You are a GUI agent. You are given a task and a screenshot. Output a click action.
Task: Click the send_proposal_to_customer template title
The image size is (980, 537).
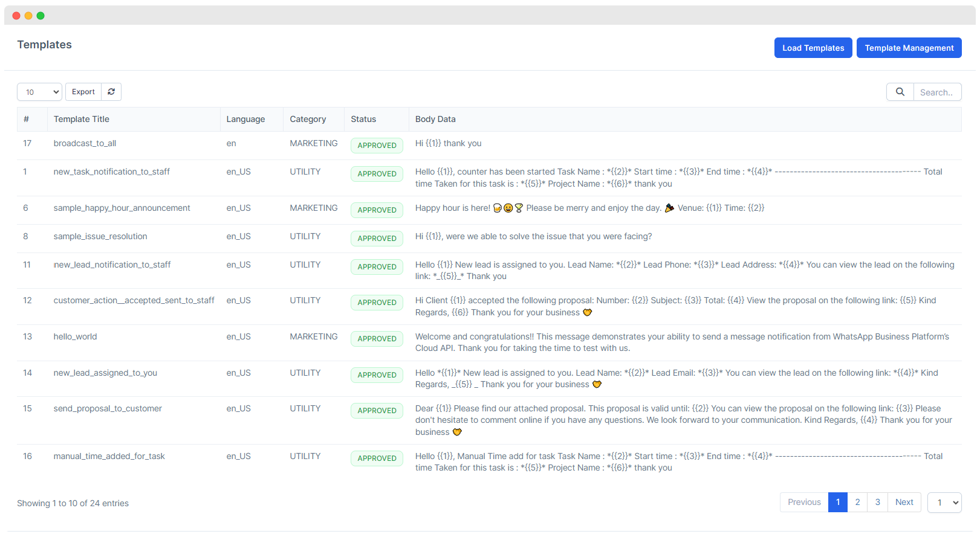point(108,409)
